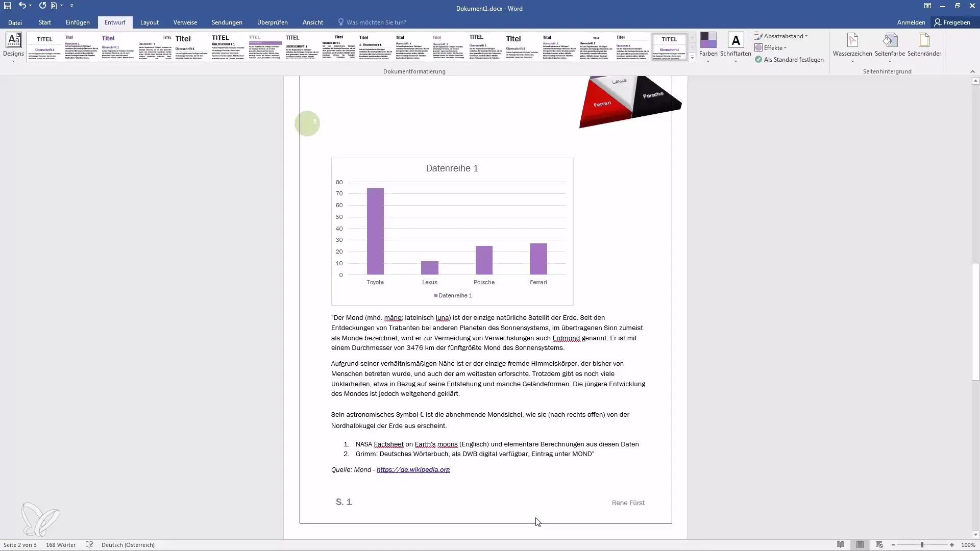Viewport: 980px width, 551px height.
Task: Click the Datenreihe 1 legend entry
Action: 453,295
